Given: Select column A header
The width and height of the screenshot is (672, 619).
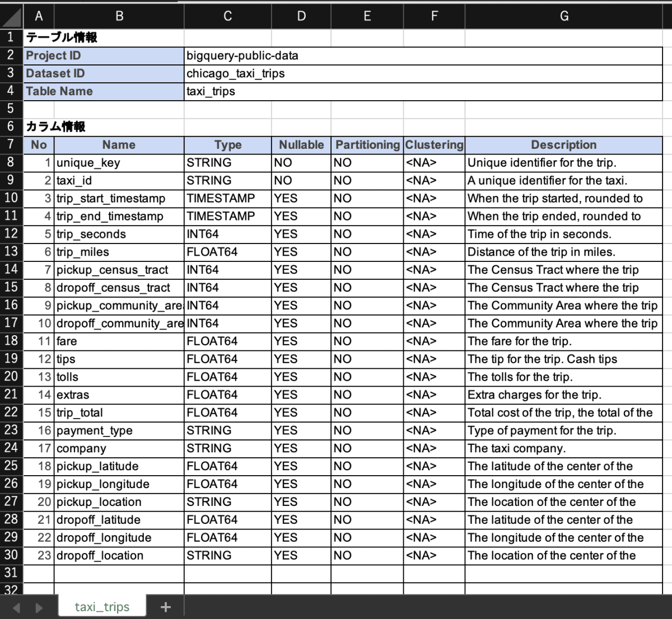Looking at the screenshot, I should pyautogui.click(x=39, y=16).
